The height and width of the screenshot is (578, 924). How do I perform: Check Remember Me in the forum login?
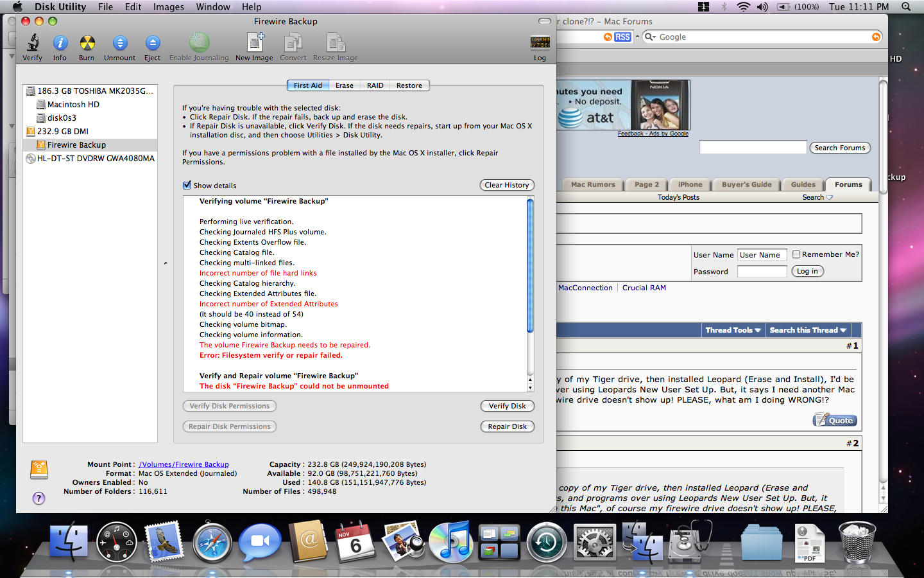(x=796, y=254)
